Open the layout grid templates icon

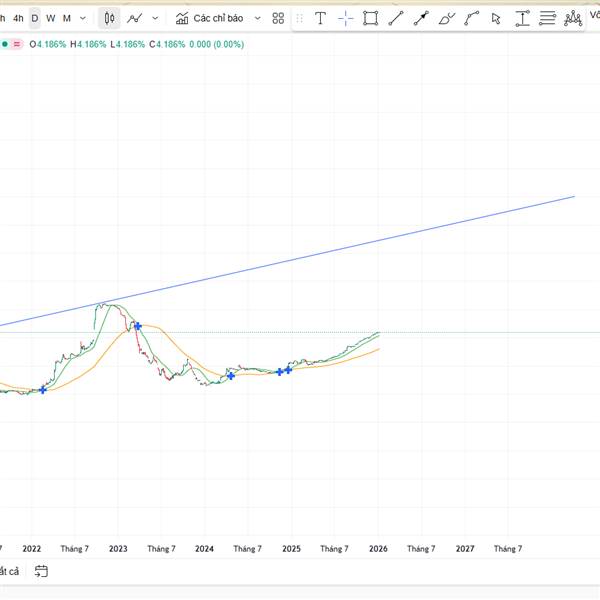[x=278, y=18]
